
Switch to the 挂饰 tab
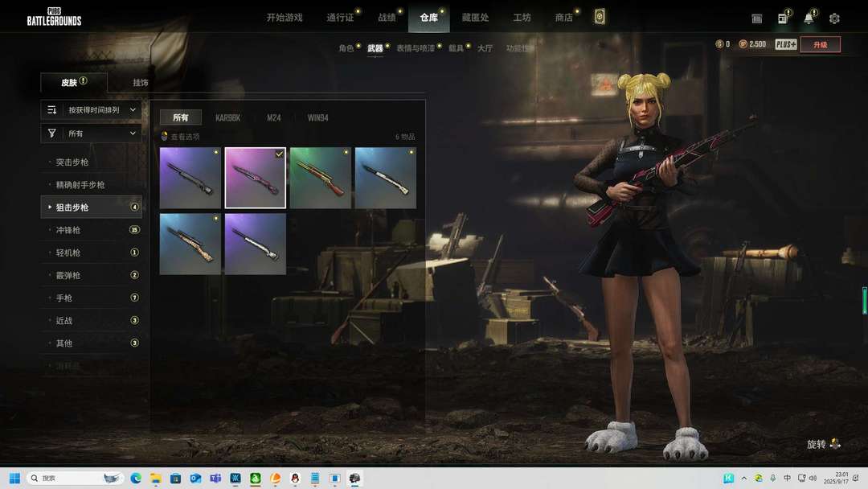point(141,83)
